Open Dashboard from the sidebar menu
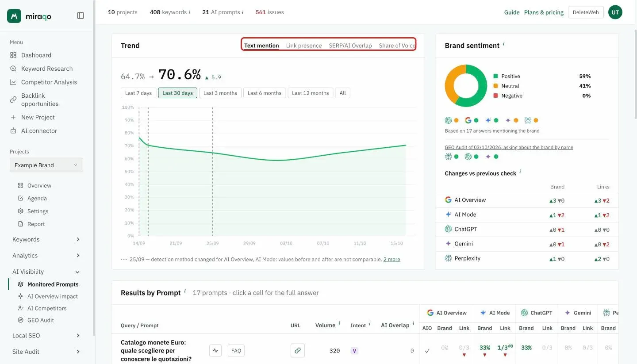This screenshot has height=364, width=637. pyautogui.click(x=36, y=55)
